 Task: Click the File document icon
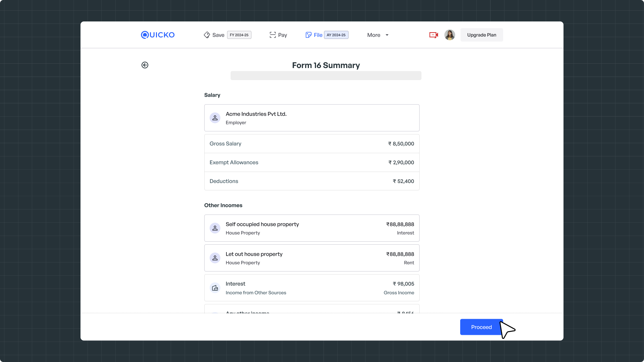309,35
